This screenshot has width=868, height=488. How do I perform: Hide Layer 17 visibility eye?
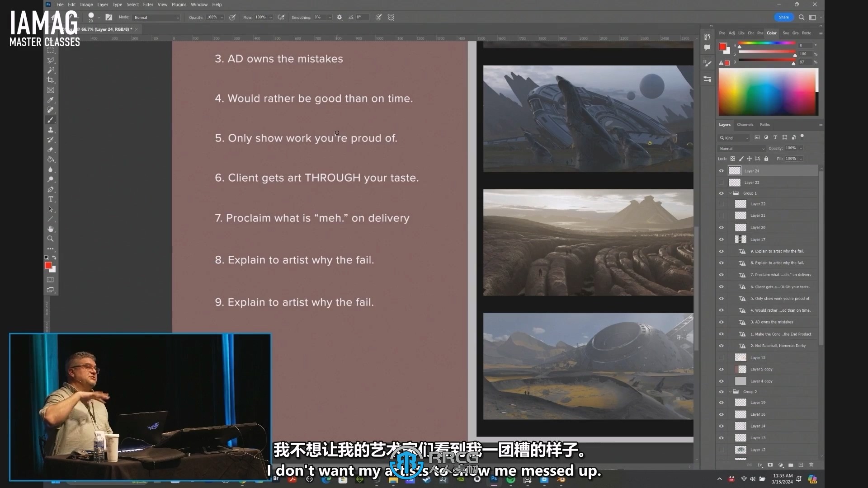click(x=721, y=239)
